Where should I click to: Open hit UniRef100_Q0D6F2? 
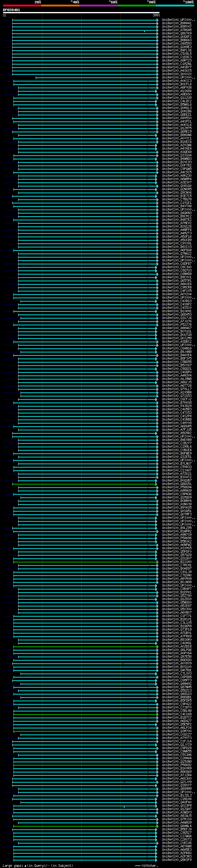coord(177,37)
